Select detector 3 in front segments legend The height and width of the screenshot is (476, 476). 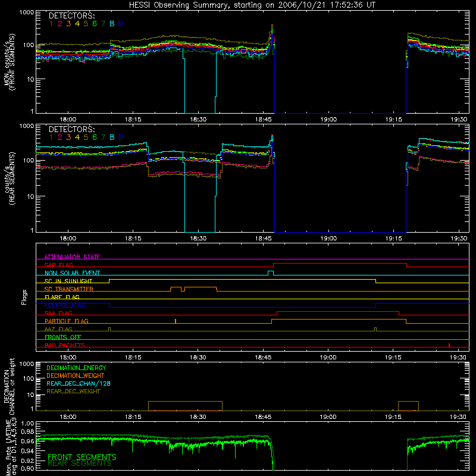(x=68, y=24)
